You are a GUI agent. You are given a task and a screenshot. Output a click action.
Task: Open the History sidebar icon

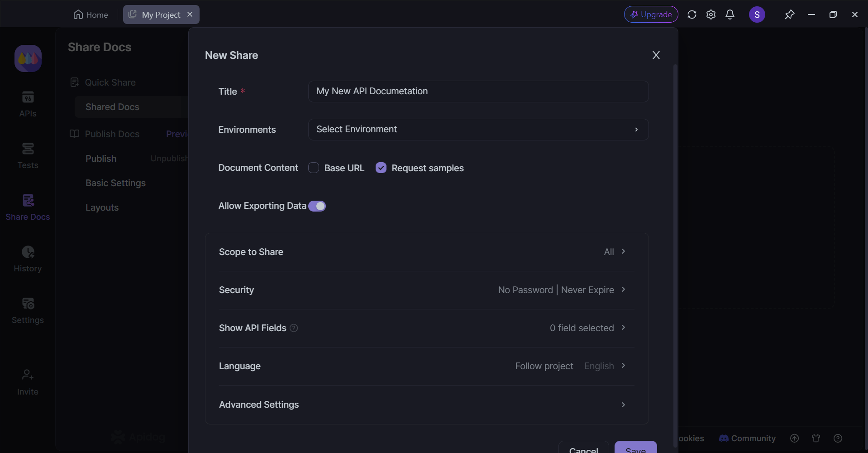tap(28, 259)
